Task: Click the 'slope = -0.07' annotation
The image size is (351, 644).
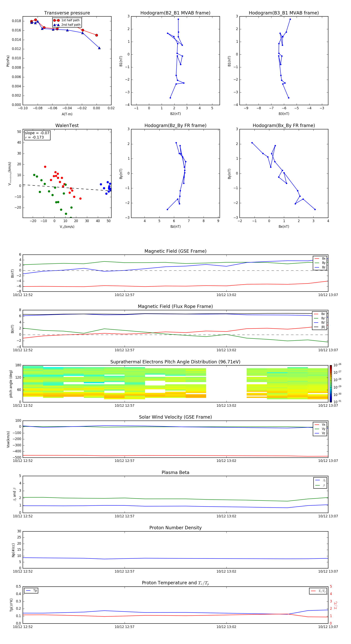Action: pyautogui.click(x=37, y=133)
